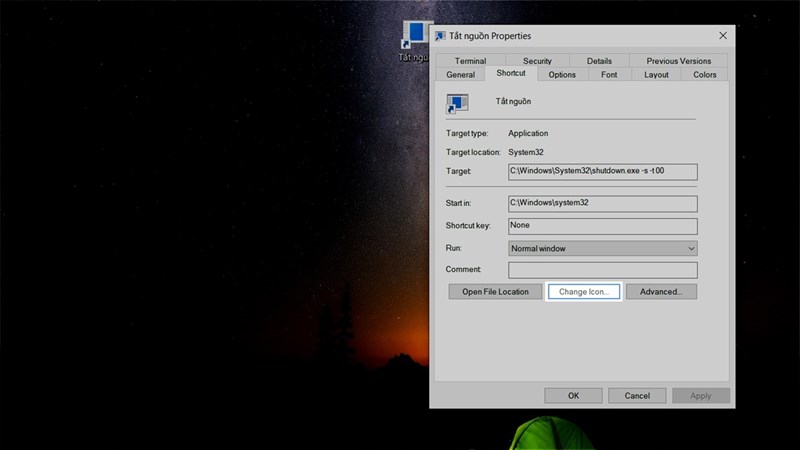The image size is (800, 450).
Task: Open the Layout tab
Action: [656, 75]
